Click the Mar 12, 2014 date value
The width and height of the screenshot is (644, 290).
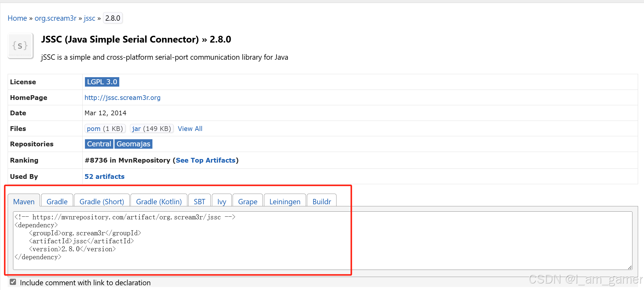[105, 113]
